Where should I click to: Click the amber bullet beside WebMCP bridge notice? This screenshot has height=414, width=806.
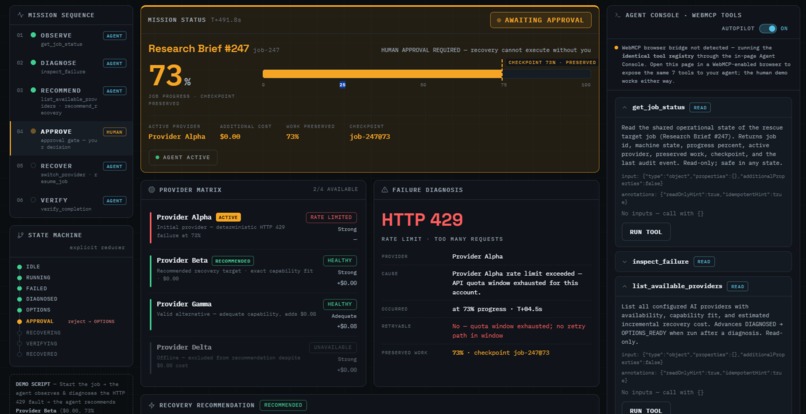(x=616, y=48)
